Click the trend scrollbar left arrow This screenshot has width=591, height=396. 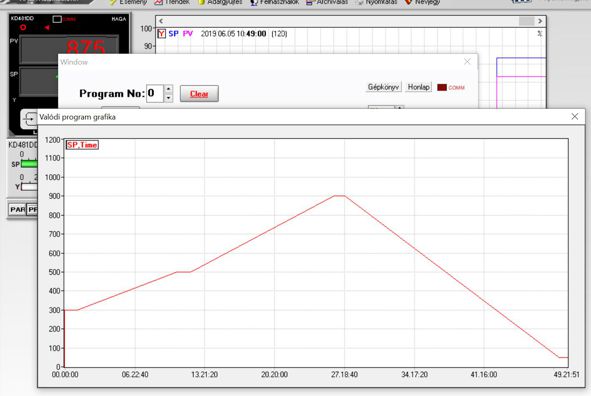tap(161, 21)
